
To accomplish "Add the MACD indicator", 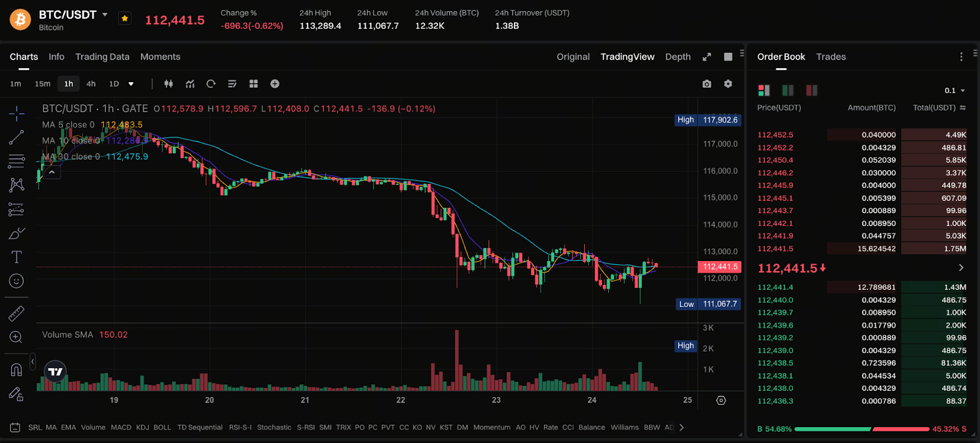I will (121, 428).
